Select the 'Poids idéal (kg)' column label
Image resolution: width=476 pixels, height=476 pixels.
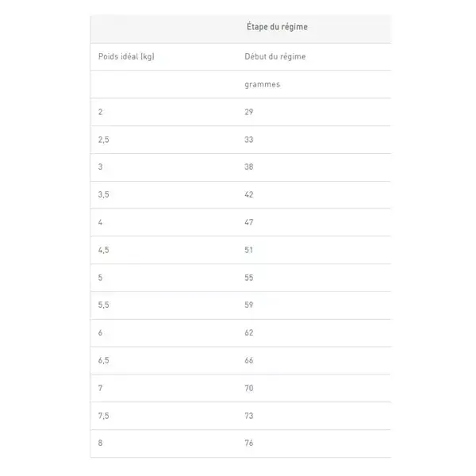point(126,56)
